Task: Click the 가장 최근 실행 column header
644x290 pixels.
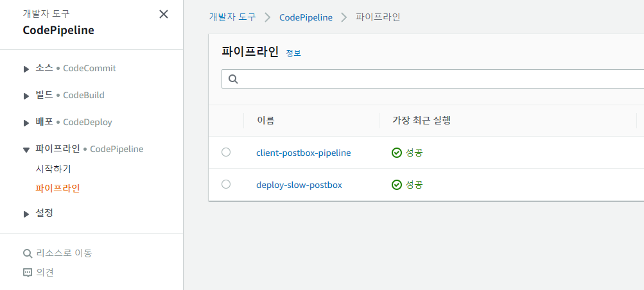Action: [421, 121]
